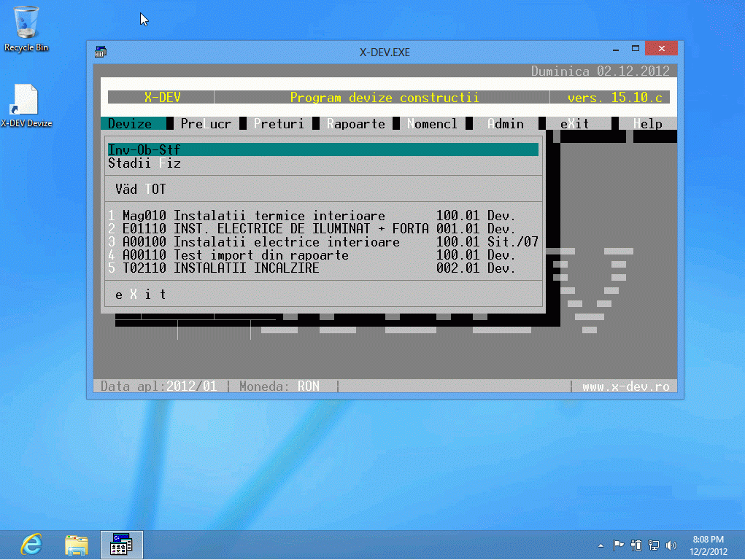Click the X-DEV taskbar application icon

121,544
